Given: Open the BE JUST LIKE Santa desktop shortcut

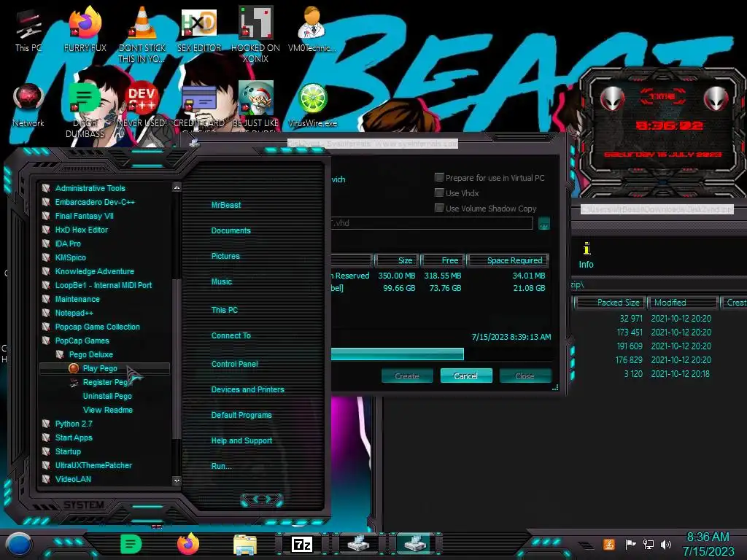Looking at the screenshot, I should 255,105.
